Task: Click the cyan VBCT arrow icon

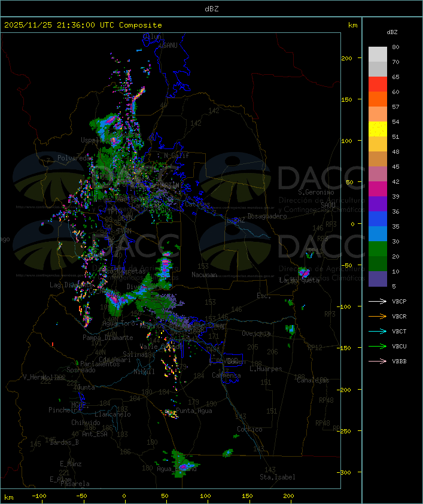Action: coord(378,331)
